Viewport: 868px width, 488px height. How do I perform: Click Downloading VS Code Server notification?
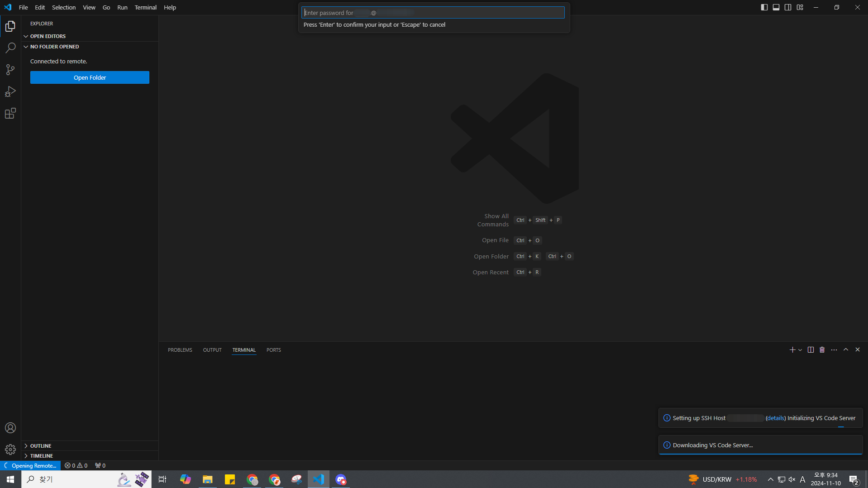pos(760,445)
